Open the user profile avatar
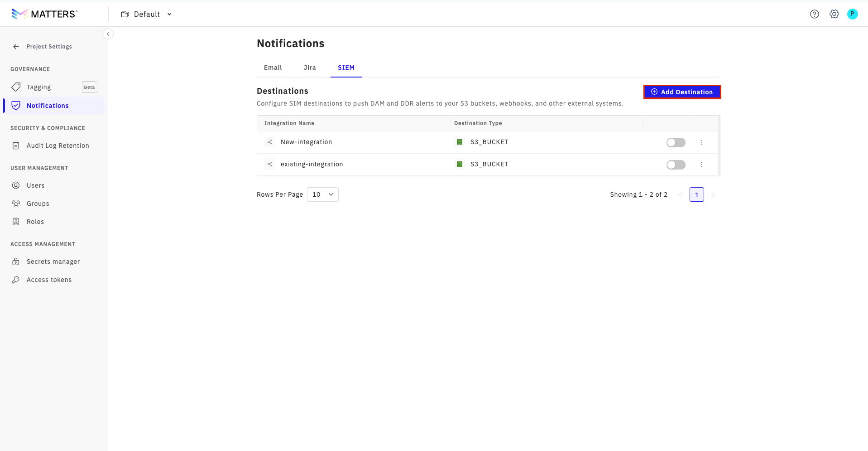Screen dimensions: 868x451 tap(852, 14)
